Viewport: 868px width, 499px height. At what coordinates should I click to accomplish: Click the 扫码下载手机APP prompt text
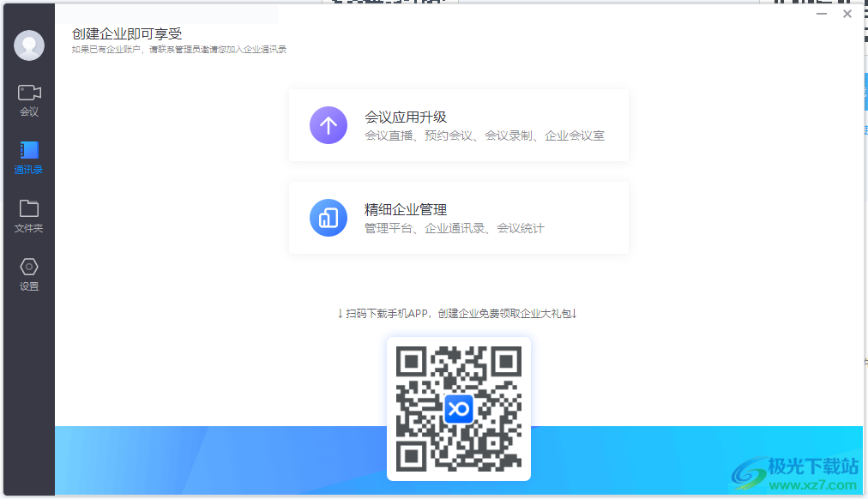(x=457, y=314)
